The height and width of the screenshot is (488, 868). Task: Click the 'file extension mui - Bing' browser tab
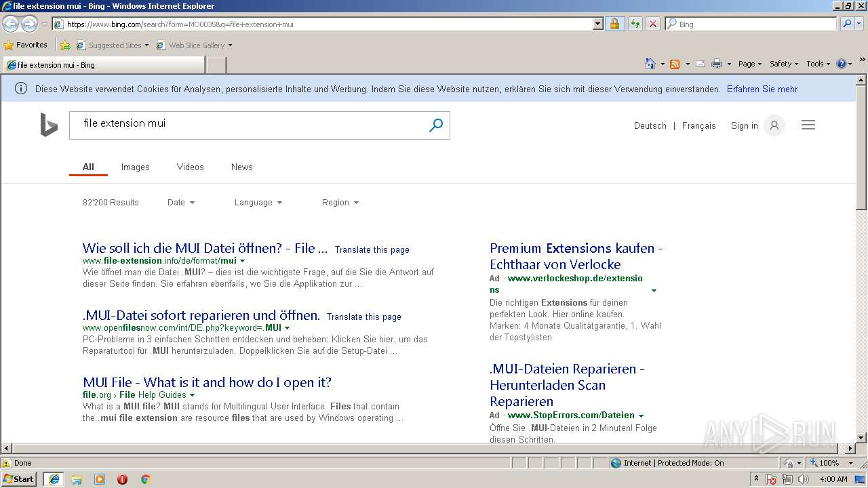pyautogui.click(x=104, y=65)
